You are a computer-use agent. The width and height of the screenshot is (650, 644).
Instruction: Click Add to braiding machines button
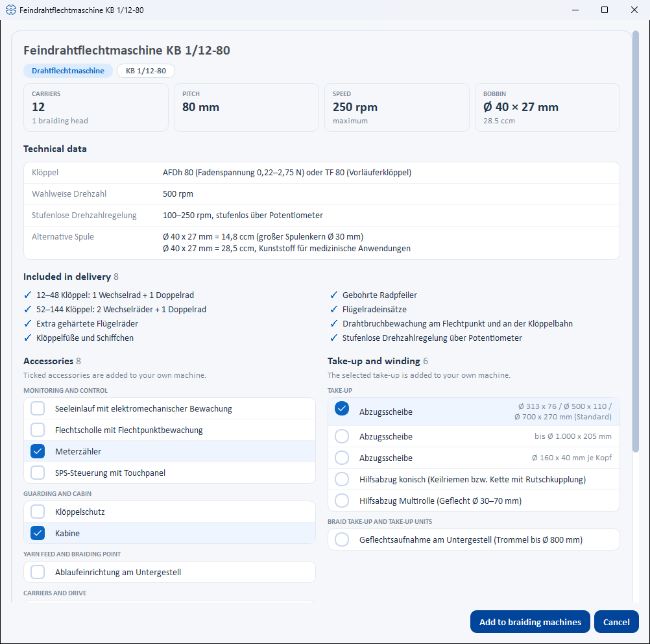click(x=530, y=621)
